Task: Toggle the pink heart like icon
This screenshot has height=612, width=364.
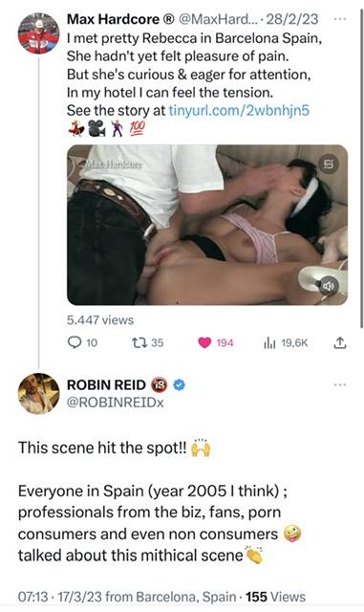Action: point(204,342)
